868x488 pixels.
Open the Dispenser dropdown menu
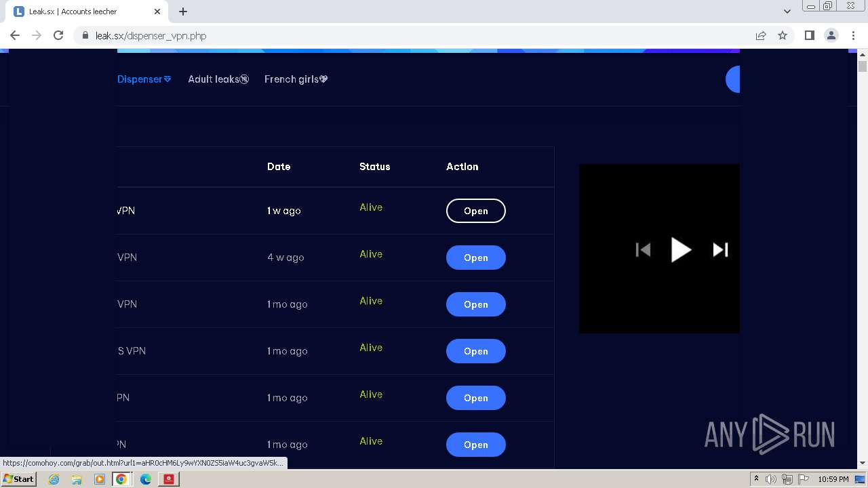144,79
